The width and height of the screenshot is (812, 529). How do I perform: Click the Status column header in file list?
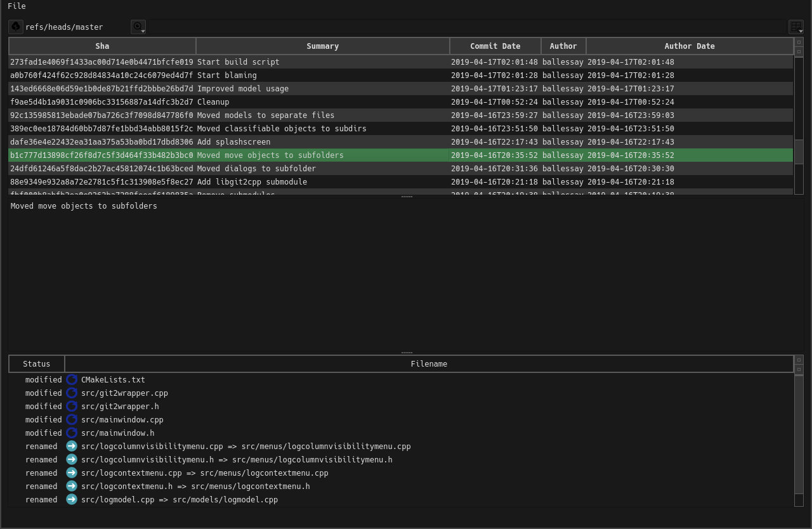[37, 364]
